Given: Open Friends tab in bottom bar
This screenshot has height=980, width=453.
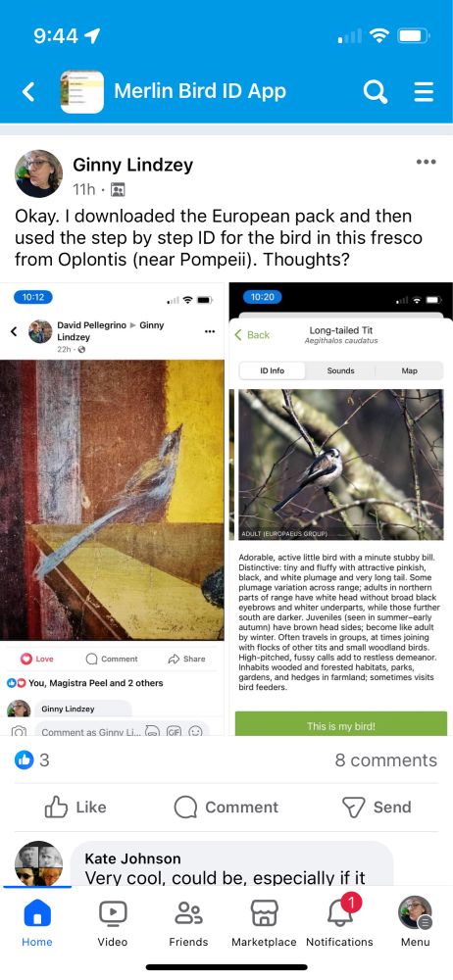Looking at the screenshot, I should (x=188, y=924).
